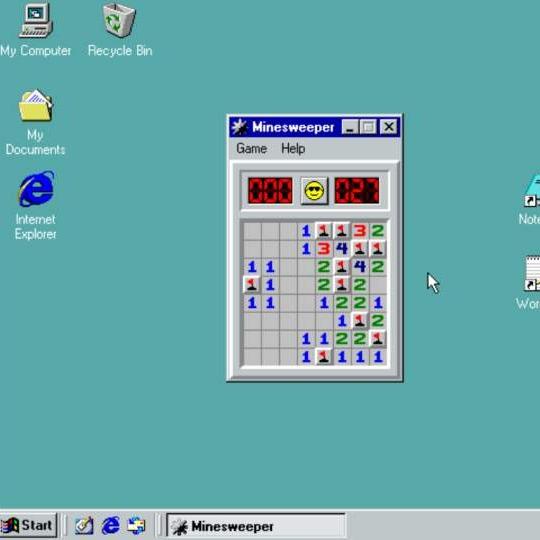
Task: Close the Minesweeper window
Action: pos(388,127)
